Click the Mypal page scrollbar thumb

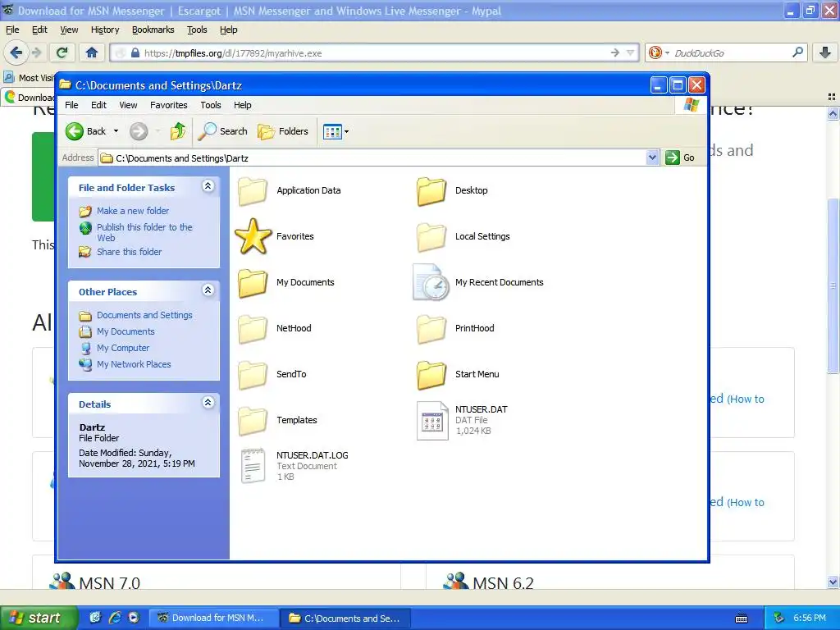click(x=833, y=285)
